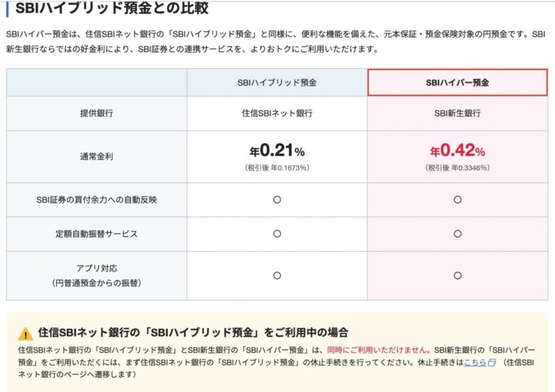This screenshot has height=392, width=555.
Task: Click the red 同時にご利用いただけません warning text
Action: click(x=378, y=350)
